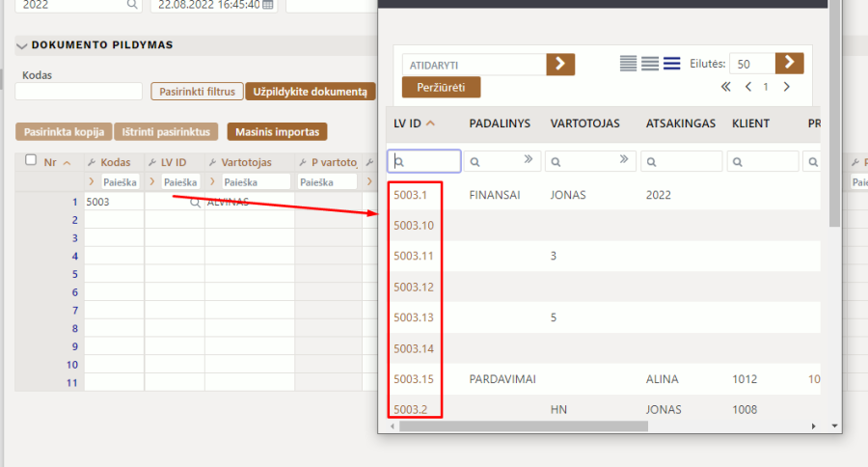This screenshot has width=868, height=467.
Task: Click the magnifier icon in the 2022 field
Action: point(132,5)
